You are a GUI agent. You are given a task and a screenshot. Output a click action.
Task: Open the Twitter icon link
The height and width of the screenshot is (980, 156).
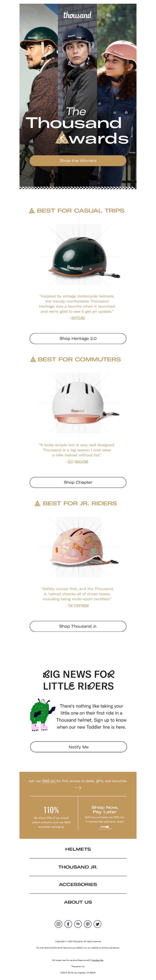tap(98, 924)
